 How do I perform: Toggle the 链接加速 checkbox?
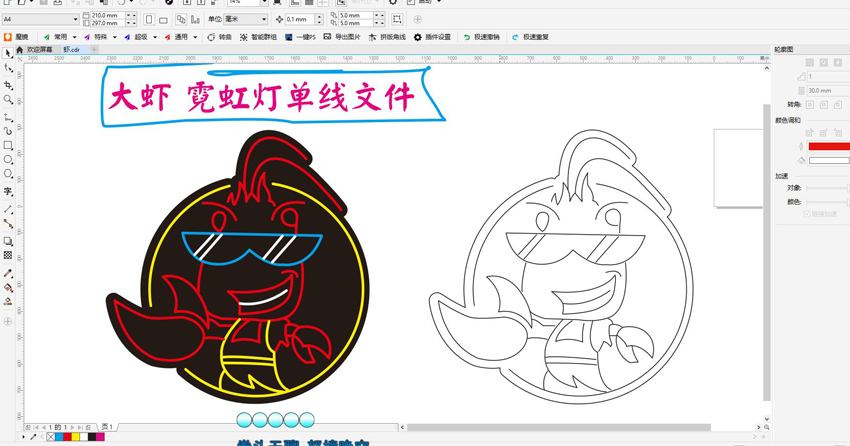(x=807, y=214)
